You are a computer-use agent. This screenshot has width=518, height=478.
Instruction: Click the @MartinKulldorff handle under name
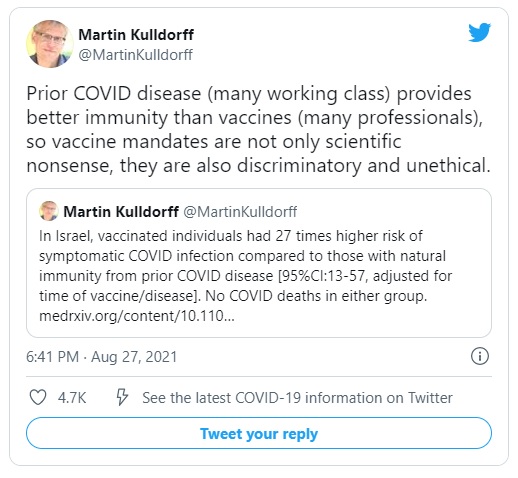click(135, 55)
